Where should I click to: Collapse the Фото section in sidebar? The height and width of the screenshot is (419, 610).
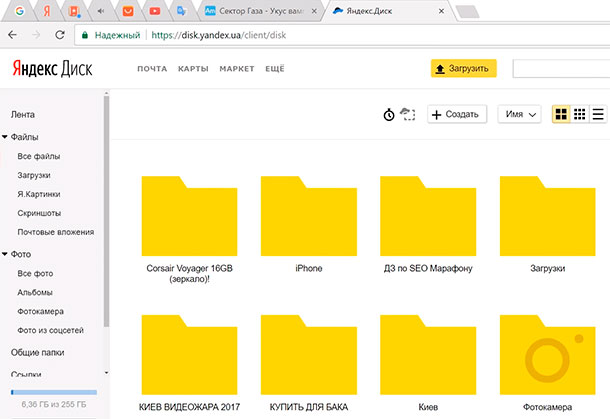point(6,254)
